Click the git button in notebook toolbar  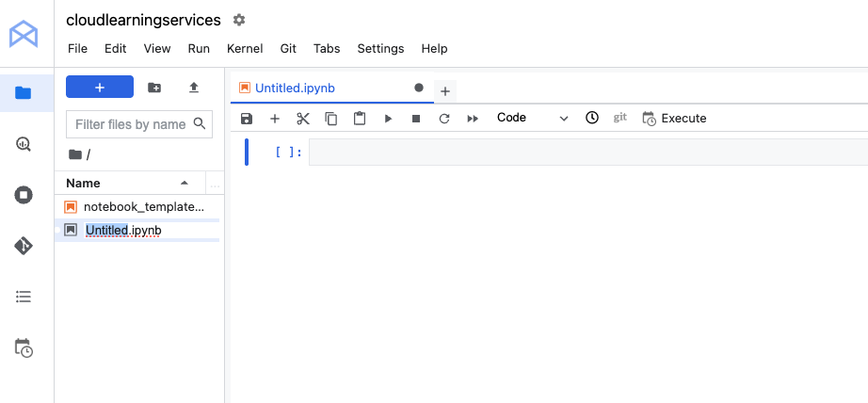(x=620, y=117)
